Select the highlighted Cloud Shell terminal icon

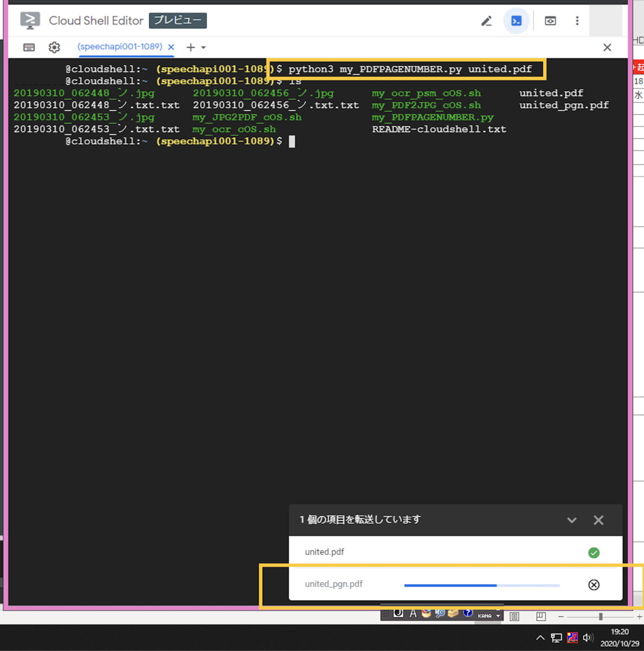pyautogui.click(x=516, y=21)
